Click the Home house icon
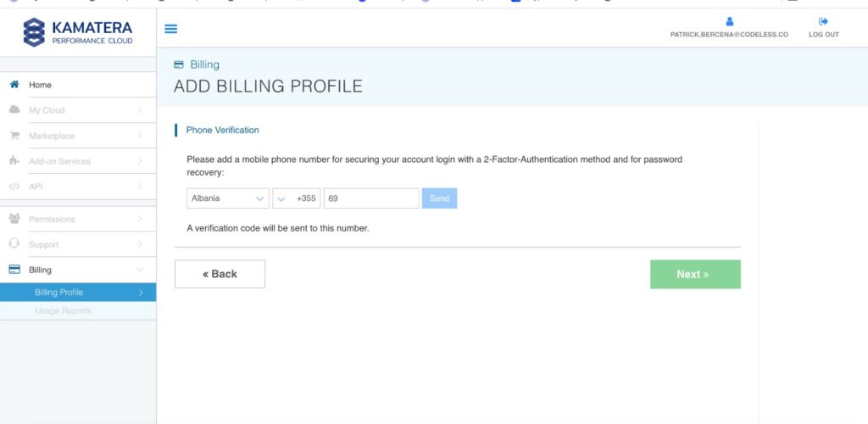Screen dimensions: 868x424 14,85
